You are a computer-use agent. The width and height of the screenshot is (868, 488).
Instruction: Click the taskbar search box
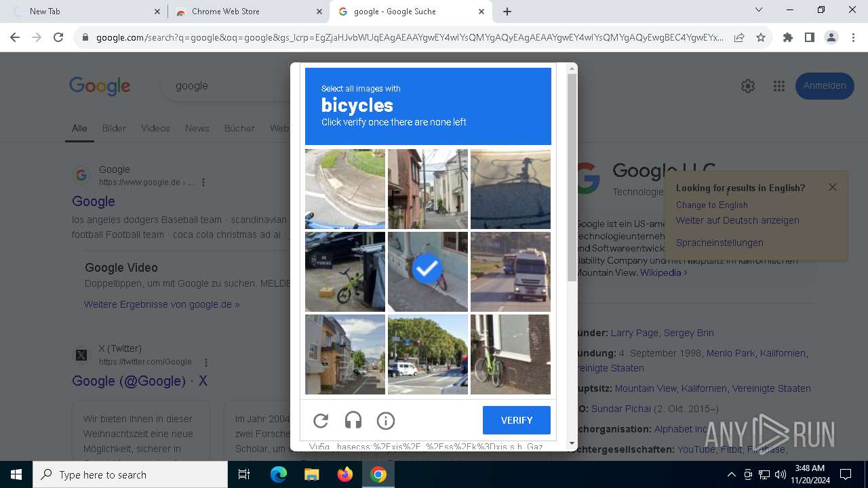click(x=130, y=474)
